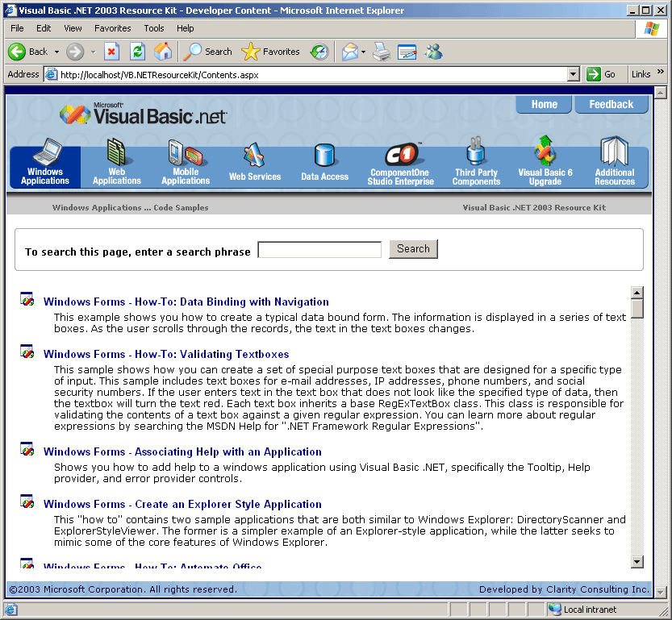Screen dimensions: 672x620
Task: Click the outer page scrollbar up arrow
Action: [661, 92]
